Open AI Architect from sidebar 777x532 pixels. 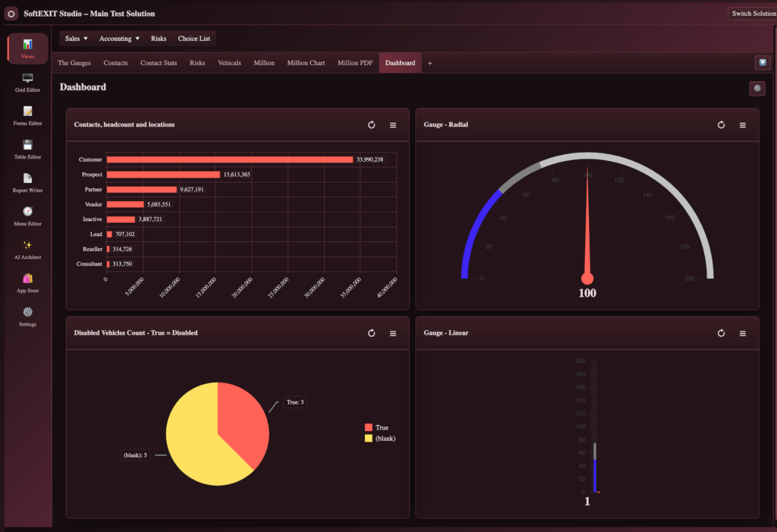[x=27, y=250]
